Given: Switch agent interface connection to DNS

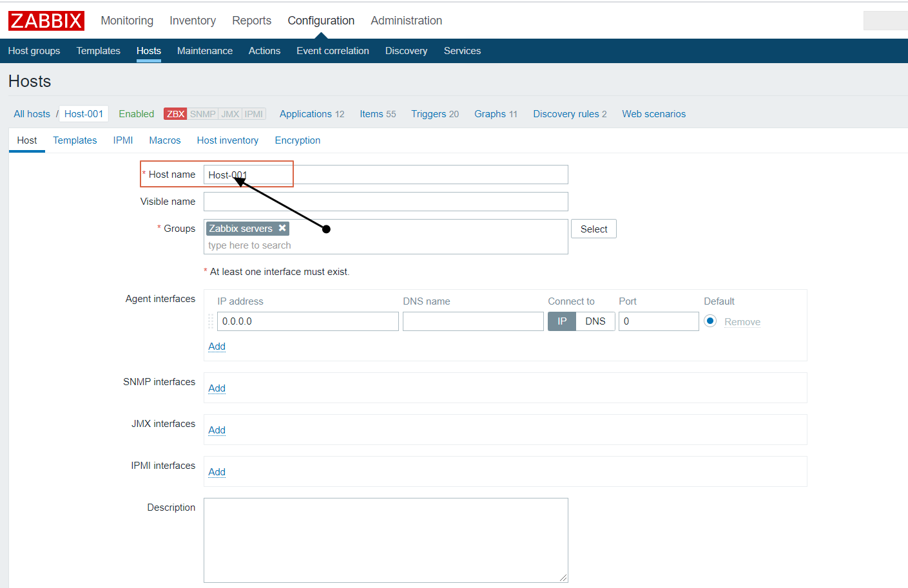Looking at the screenshot, I should click(595, 321).
